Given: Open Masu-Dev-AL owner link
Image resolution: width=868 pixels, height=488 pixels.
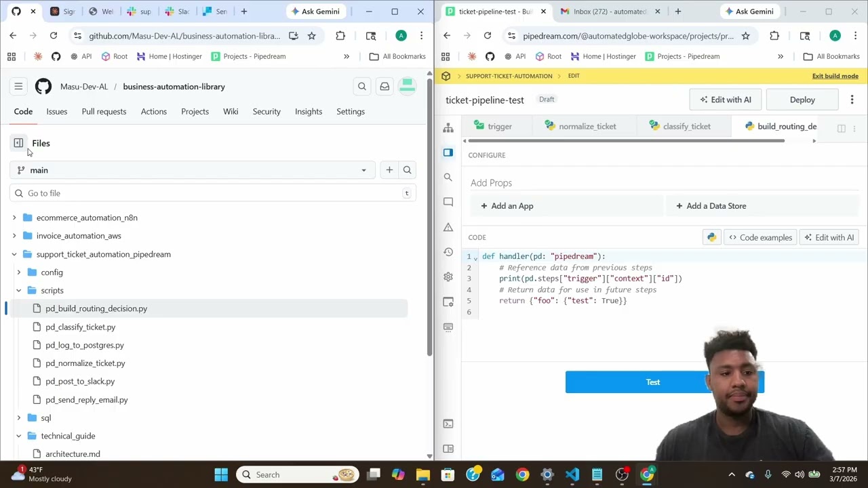Looking at the screenshot, I should pos(84,87).
